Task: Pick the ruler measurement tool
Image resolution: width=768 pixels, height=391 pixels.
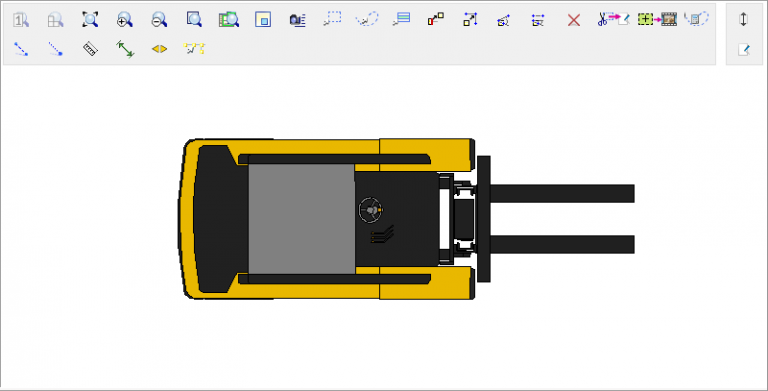Action: 90,49
